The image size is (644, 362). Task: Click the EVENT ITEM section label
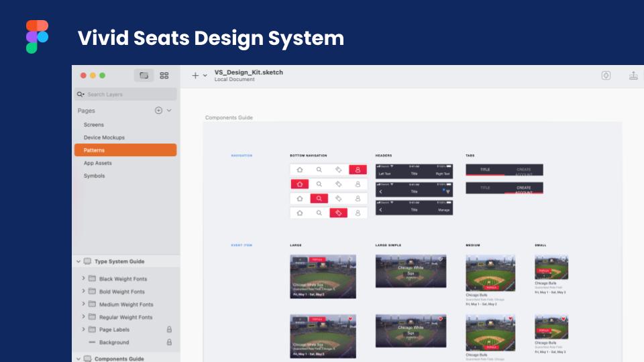click(241, 245)
